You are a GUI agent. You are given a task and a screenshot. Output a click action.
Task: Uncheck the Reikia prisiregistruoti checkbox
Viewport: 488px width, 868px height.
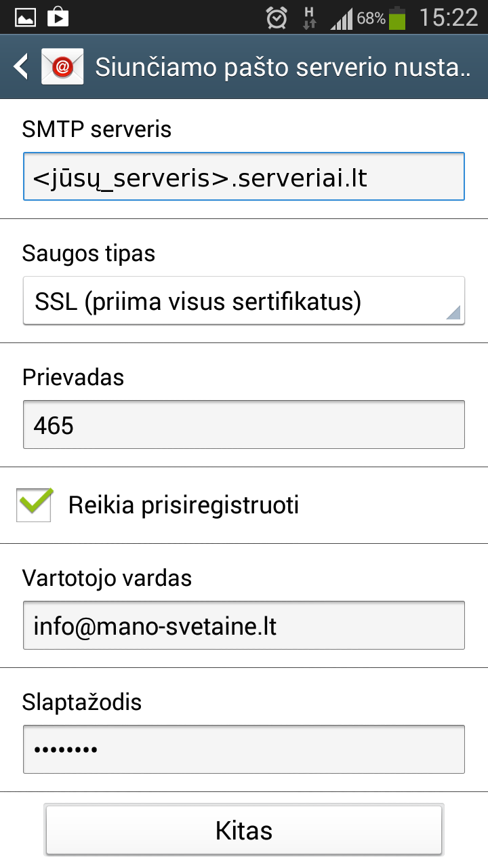(x=35, y=505)
